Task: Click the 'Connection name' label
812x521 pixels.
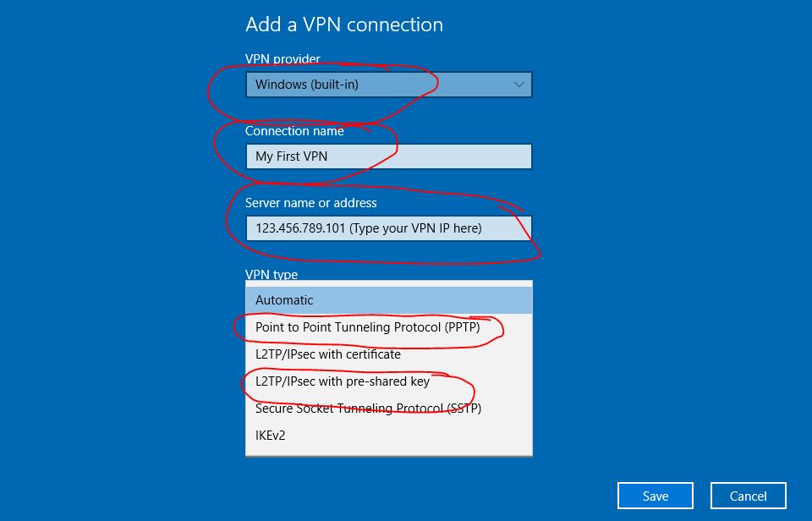Action: click(294, 131)
